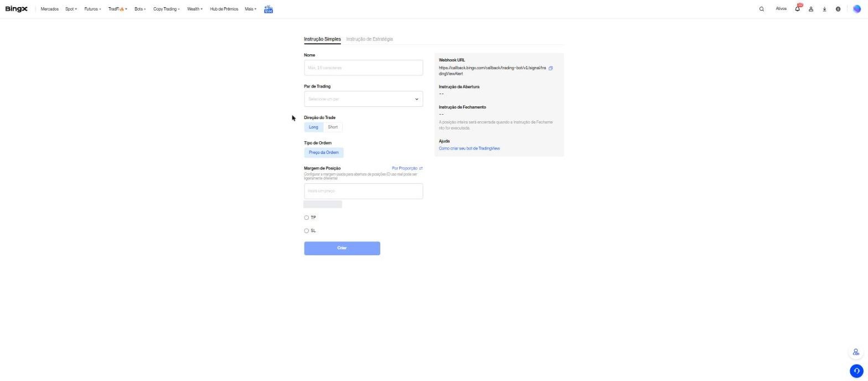This screenshot has height=381, width=868.
Task: Click the Margem de Posição price field
Action: coord(363,191)
